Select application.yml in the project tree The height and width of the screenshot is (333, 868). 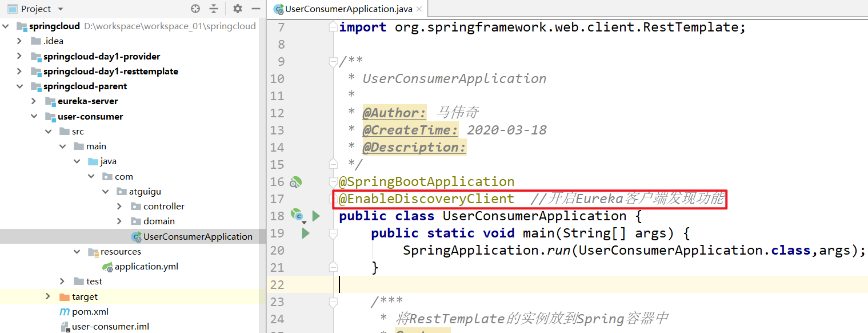[x=146, y=267]
